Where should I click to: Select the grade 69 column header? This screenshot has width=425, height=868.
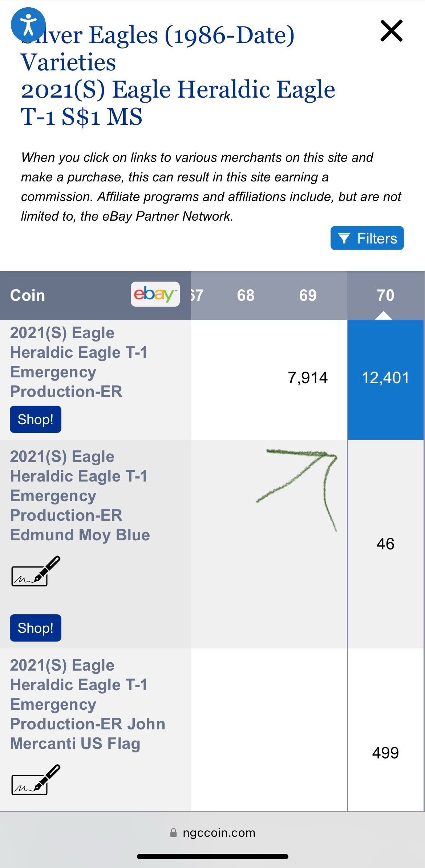tap(308, 295)
